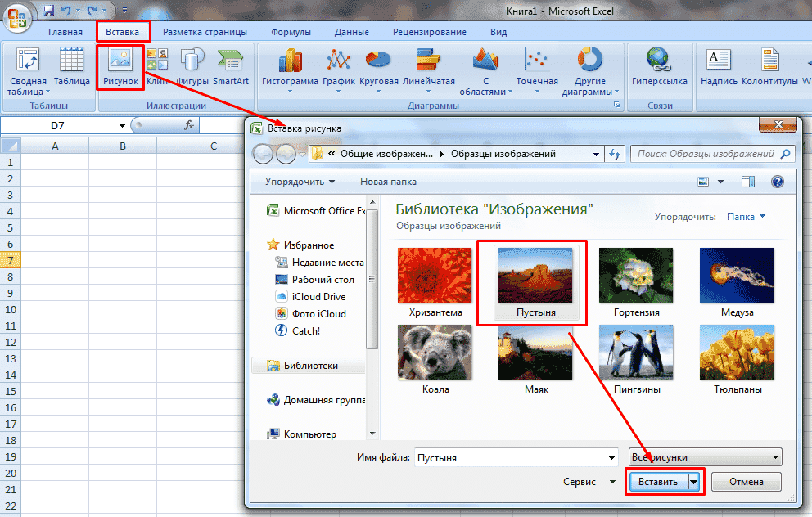
Task: Click the Отмена cancel button
Action: [x=746, y=482]
